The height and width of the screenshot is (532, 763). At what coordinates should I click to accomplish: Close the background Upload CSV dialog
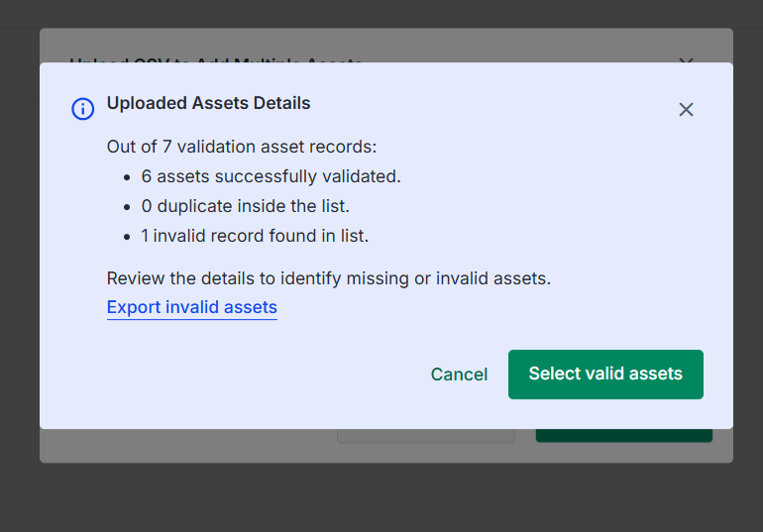click(x=686, y=59)
